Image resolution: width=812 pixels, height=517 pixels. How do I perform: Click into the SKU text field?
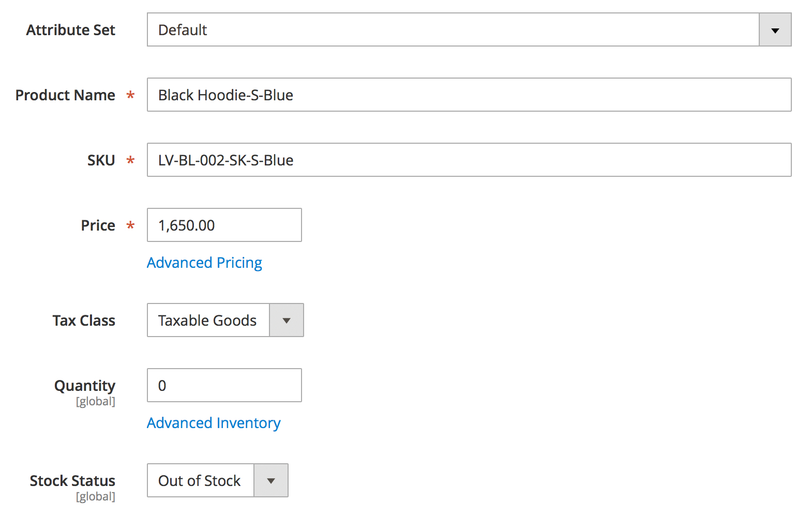point(469,160)
